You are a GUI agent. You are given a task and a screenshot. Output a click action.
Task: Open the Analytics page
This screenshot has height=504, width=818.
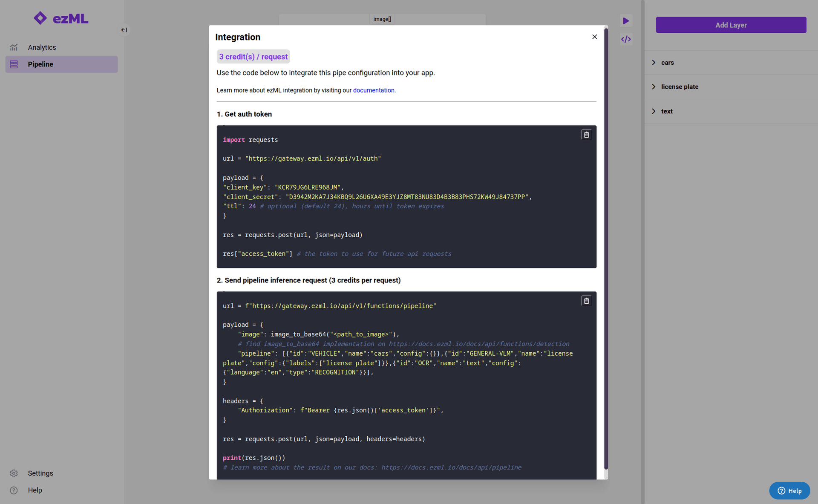click(61, 47)
